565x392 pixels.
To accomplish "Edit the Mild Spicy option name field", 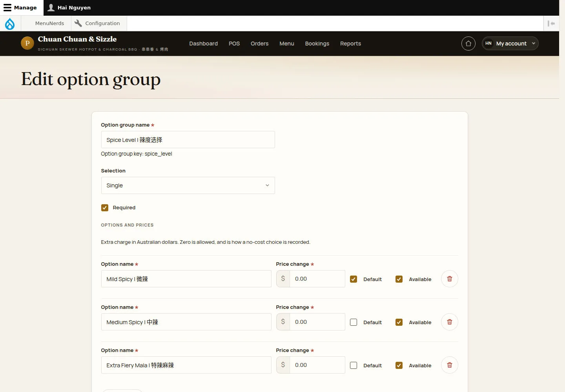I will pos(186,279).
